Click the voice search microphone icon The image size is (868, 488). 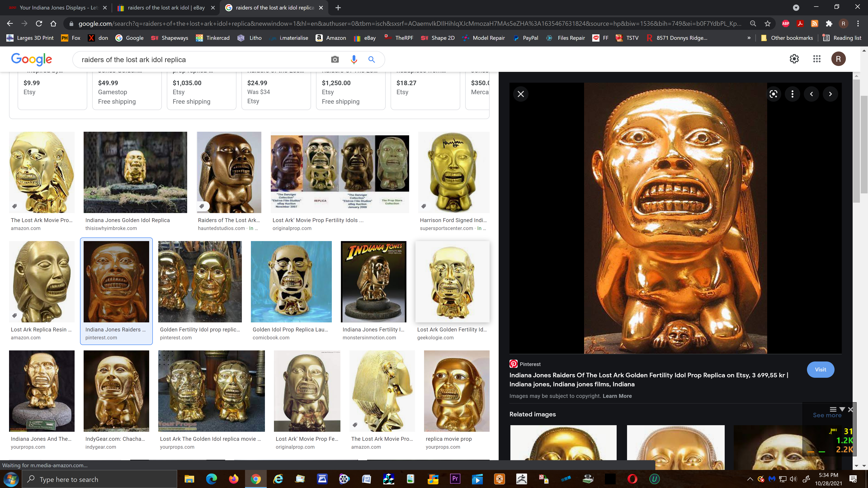[x=354, y=60]
